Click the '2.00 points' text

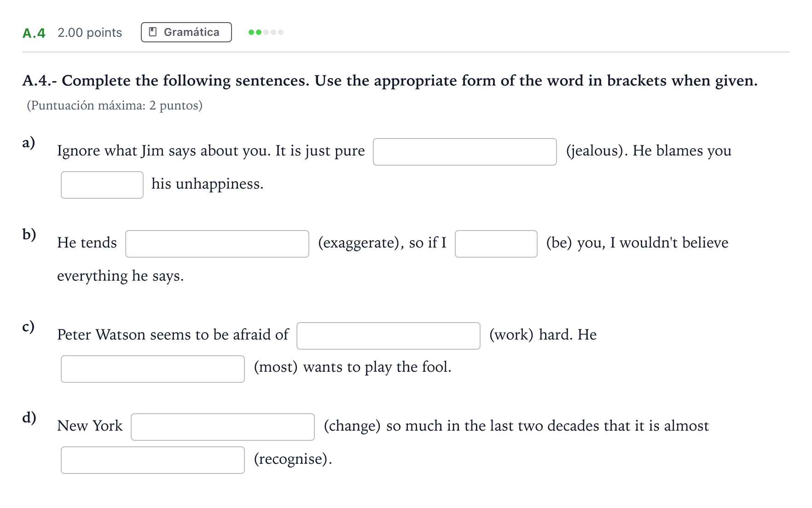pos(90,33)
